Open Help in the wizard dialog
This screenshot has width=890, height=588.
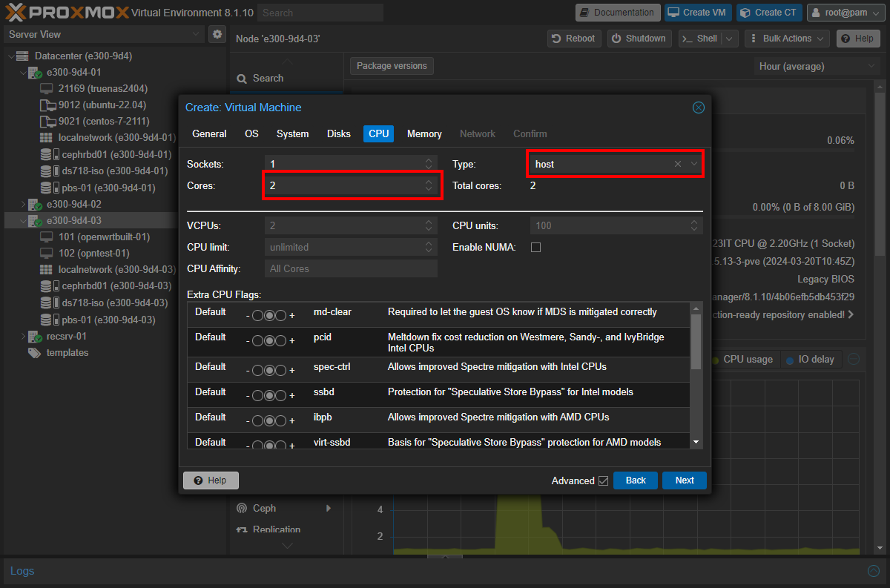[x=211, y=480]
